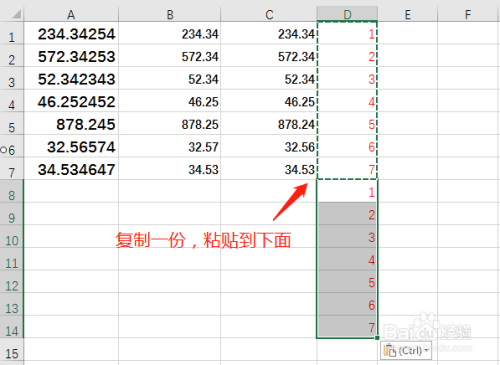This screenshot has width=500, height=365.
Task: Click cell C4 showing 46.25
Action: (x=269, y=101)
